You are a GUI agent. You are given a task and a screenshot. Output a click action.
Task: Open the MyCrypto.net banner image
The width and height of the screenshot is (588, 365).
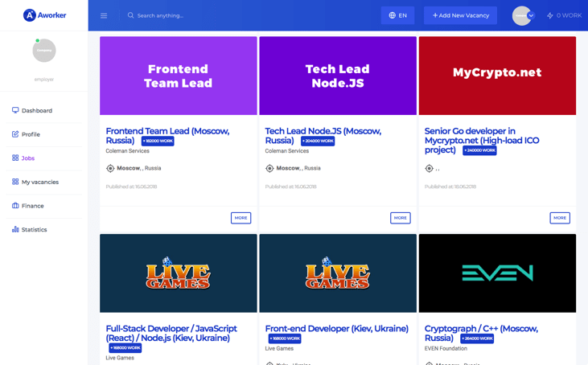(497, 76)
